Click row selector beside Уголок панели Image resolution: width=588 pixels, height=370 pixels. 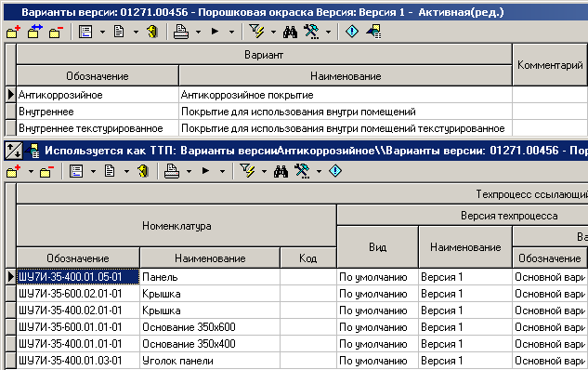point(11,361)
